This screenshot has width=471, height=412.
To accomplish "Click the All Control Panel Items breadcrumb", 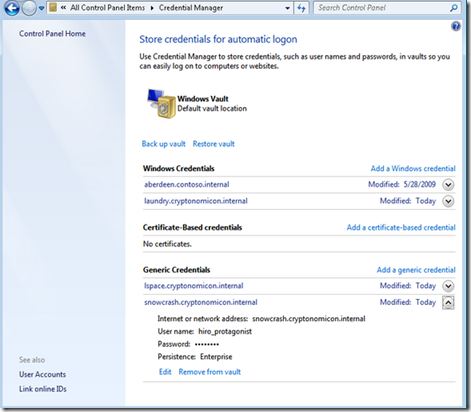I will 107,8.
